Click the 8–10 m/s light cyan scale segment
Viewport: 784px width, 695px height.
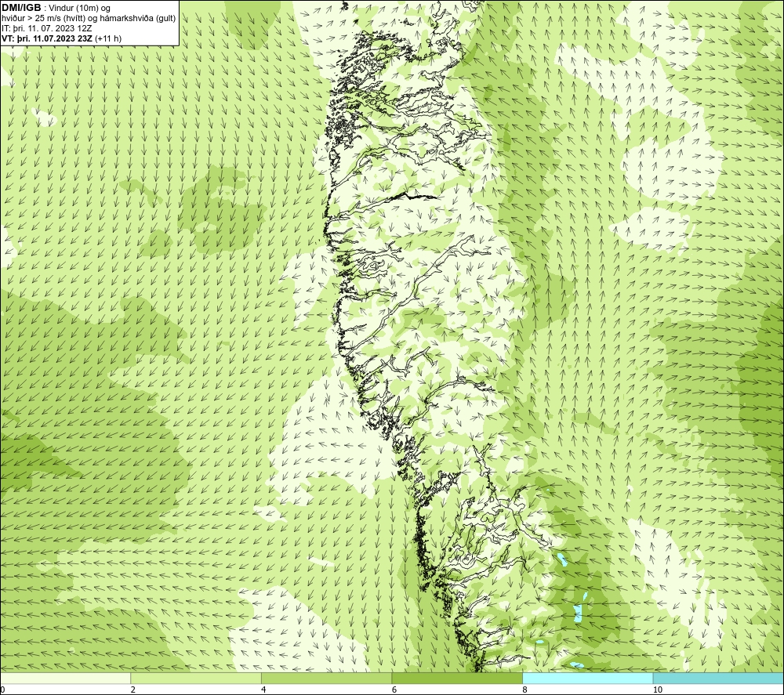[587, 678]
